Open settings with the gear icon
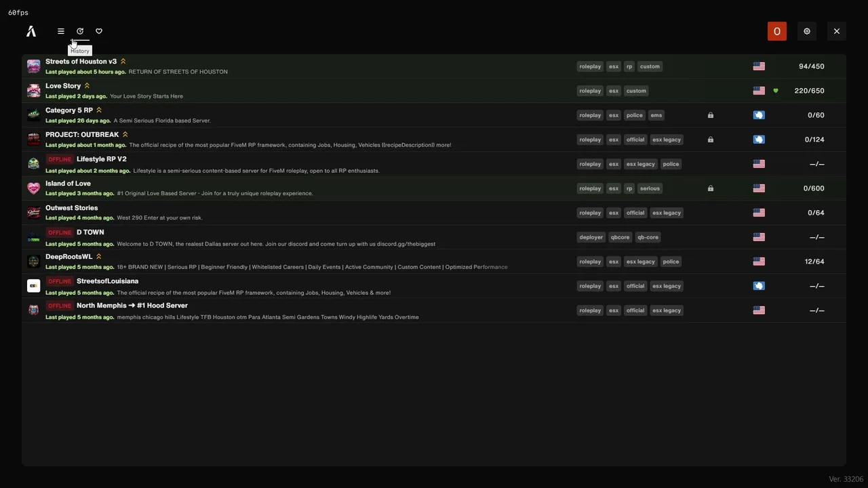This screenshot has height=488, width=868. [807, 31]
